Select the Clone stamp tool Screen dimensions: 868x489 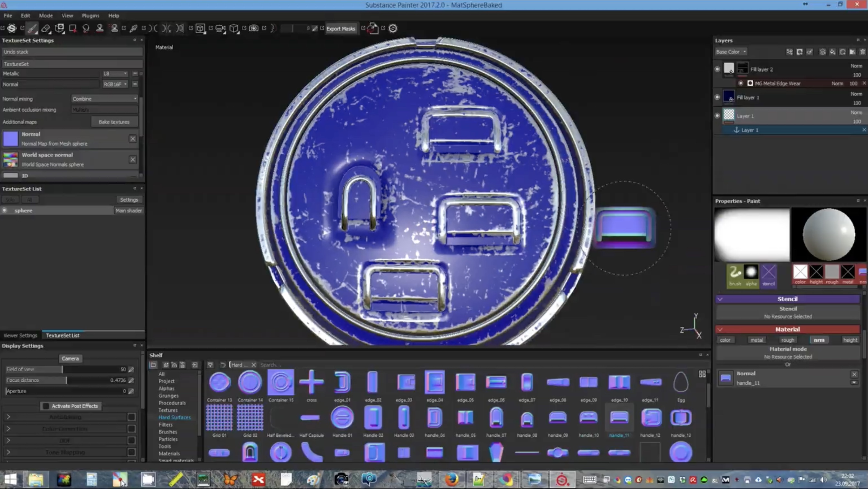coord(100,29)
